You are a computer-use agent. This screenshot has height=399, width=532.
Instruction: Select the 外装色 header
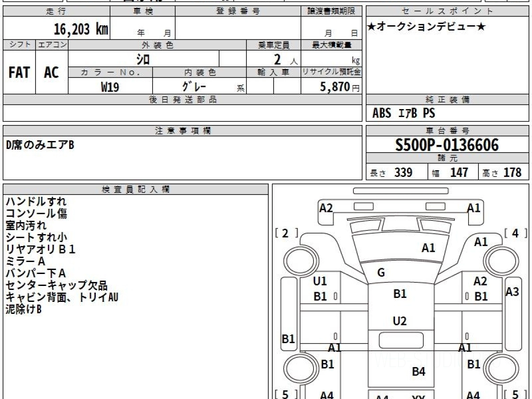click(157, 45)
